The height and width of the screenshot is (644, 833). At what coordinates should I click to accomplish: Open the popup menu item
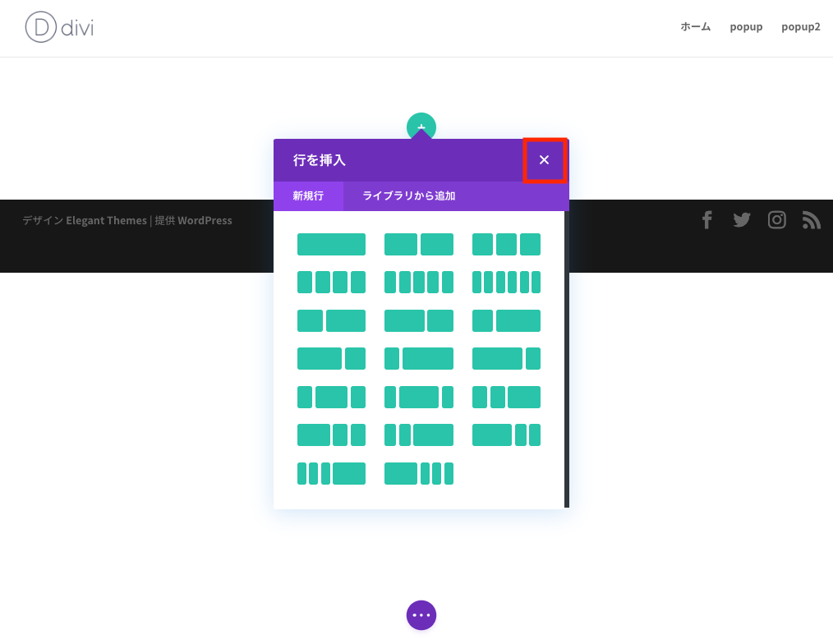tap(746, 26)
